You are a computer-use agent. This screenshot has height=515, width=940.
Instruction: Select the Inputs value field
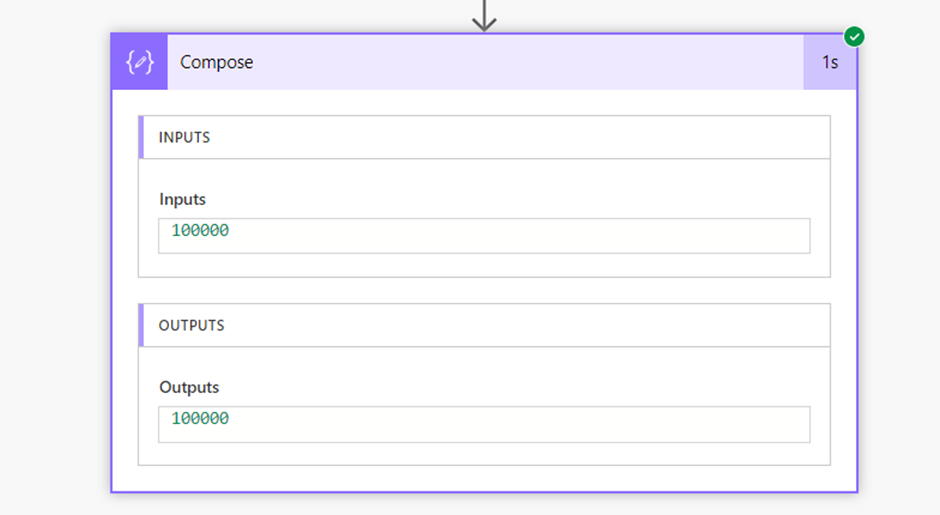(484, 236)
